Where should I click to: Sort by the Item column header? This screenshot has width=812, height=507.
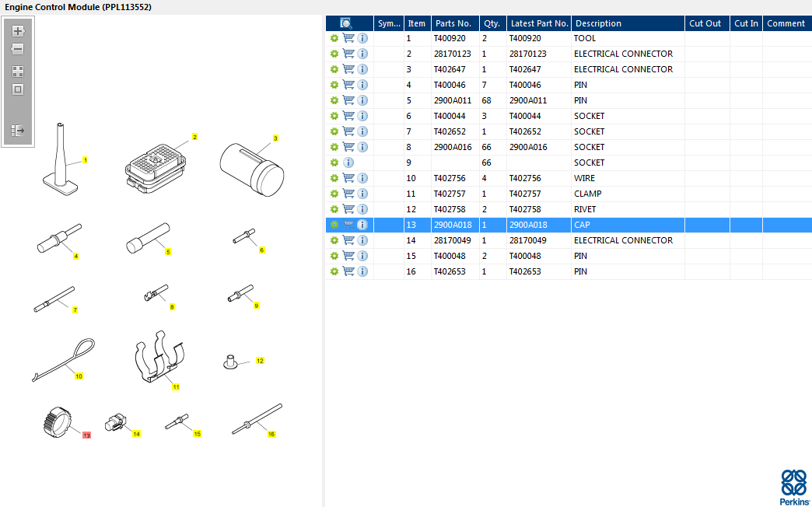click(x=418, y=23)
